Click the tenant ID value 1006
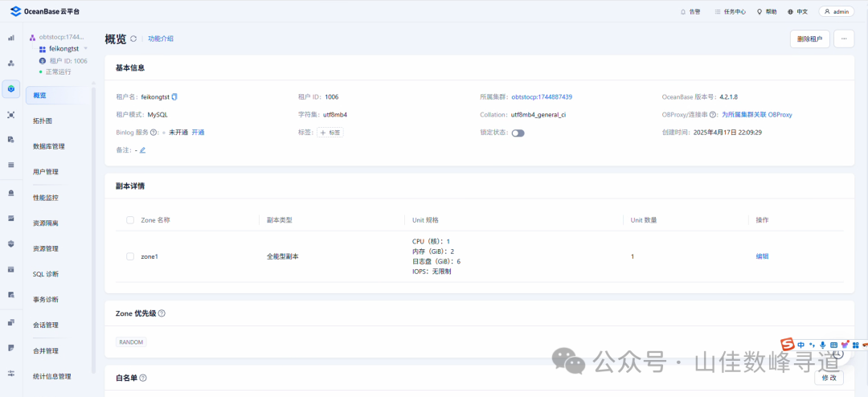The height and width of the screenshot is (397, 868). [332, 97]
